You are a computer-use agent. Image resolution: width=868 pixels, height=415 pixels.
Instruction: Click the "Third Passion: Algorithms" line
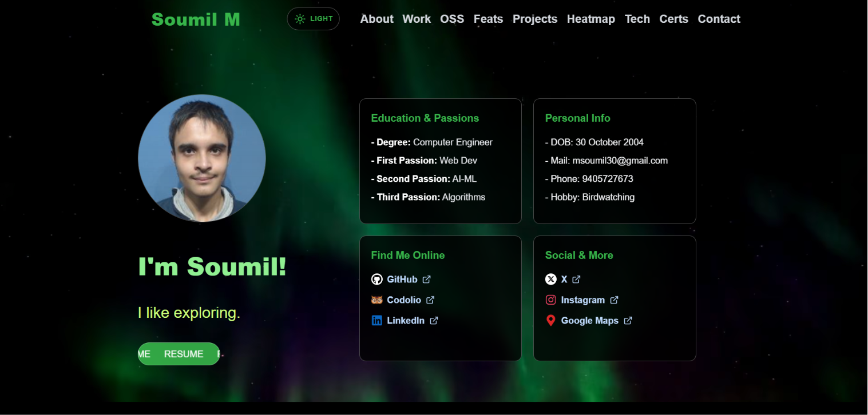tap(428, 197)
